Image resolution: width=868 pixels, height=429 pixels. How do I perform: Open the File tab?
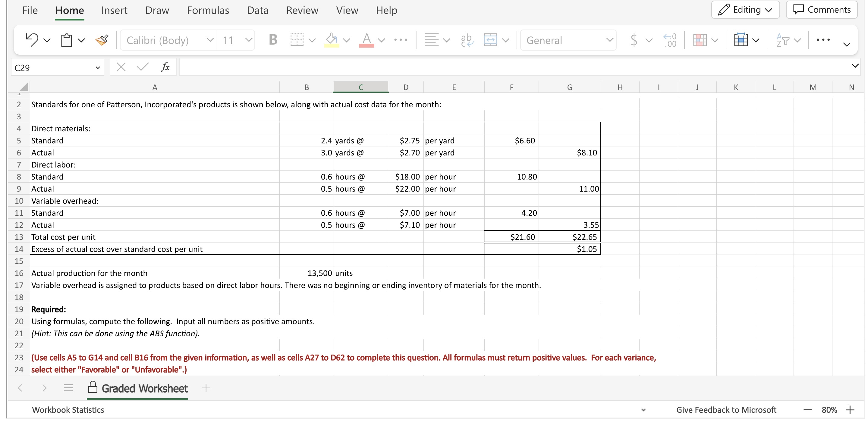click(30, 10)
